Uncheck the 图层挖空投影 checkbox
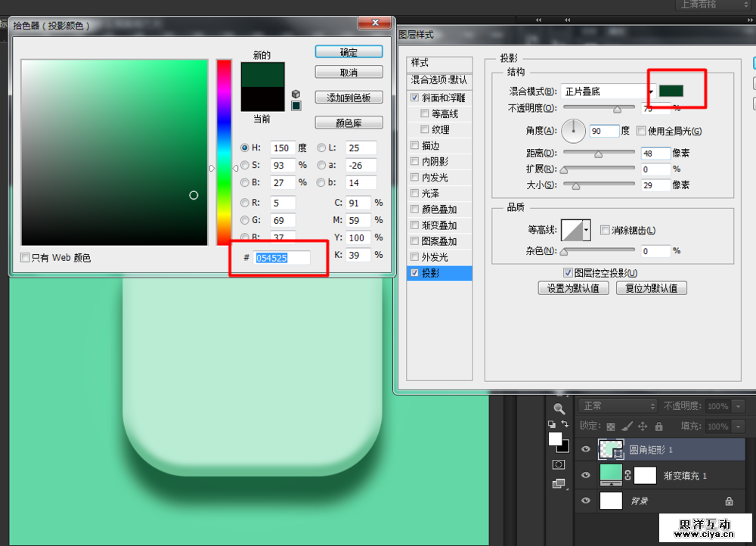 [x=568, y=273]
